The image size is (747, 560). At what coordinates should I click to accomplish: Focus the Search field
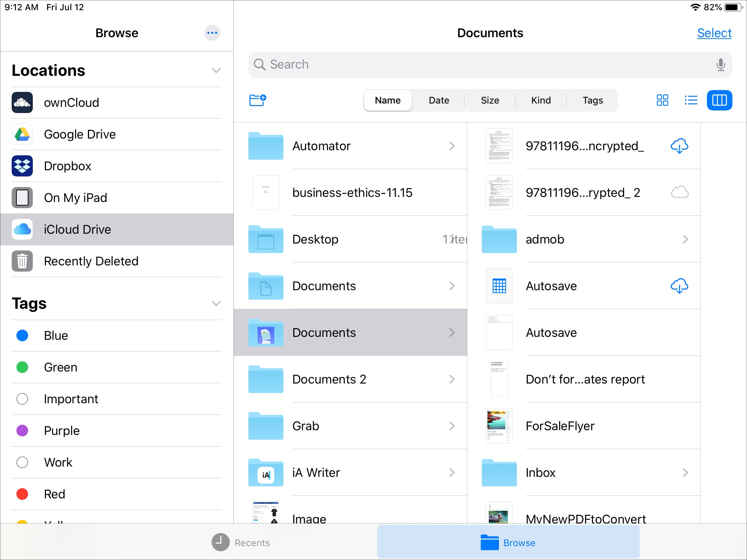(x=490, y=65)
